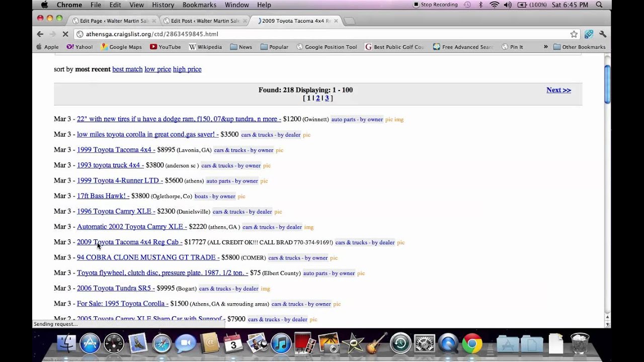This screenshot has height=362, width=644.
Task: Open Time Machine from the dock
Action: point(400,344)
